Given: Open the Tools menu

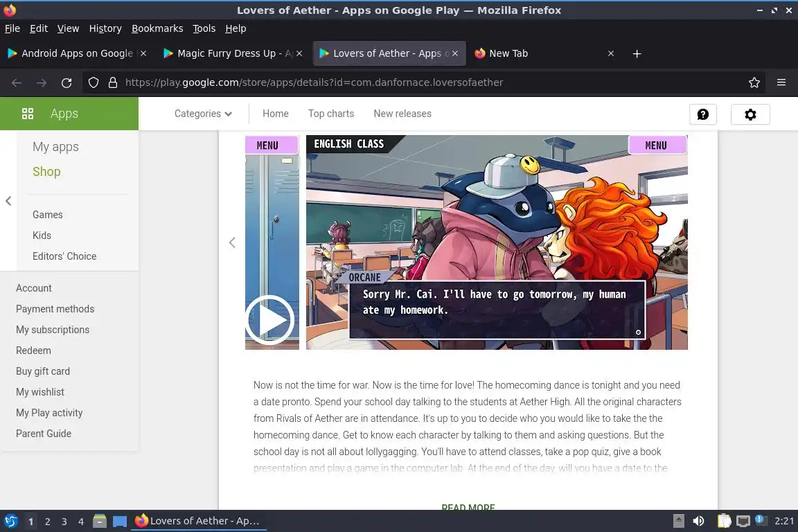Looking at the screenshot, I should tap(204, 28).
